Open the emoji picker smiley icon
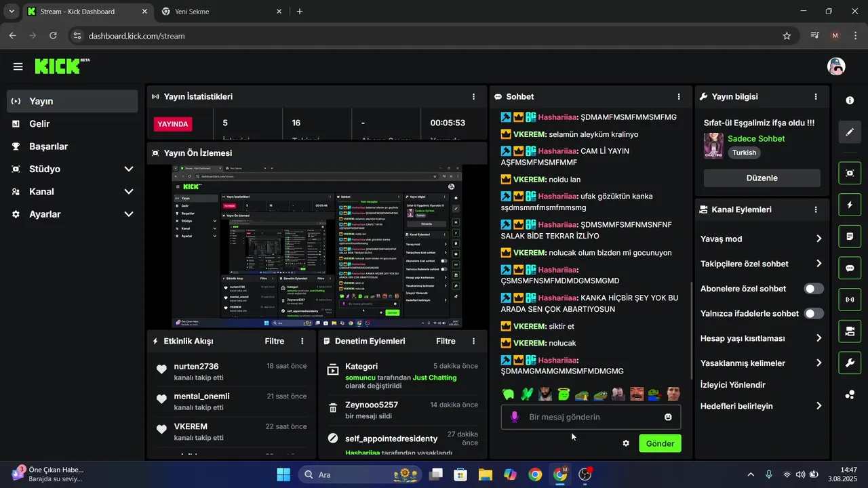868x488 pixels. [x=668, y=417]
